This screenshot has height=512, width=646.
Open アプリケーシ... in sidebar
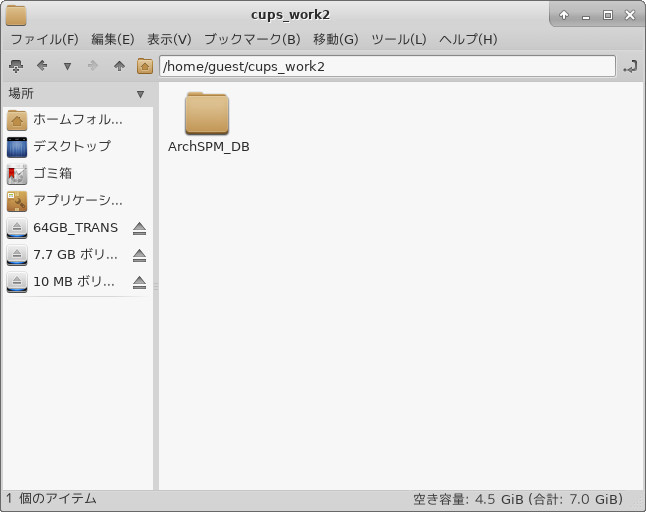tap(78, 201)
